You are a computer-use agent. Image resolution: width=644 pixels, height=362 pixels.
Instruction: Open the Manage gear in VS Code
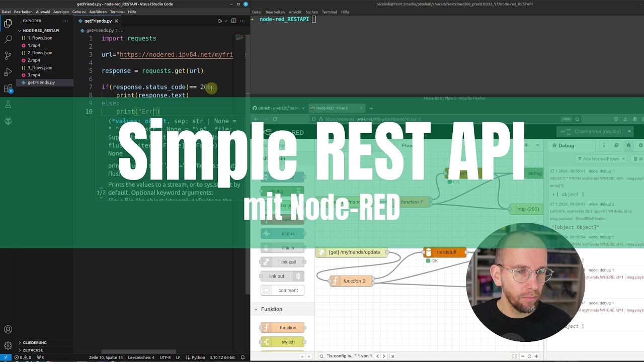[x=8, y=346]
